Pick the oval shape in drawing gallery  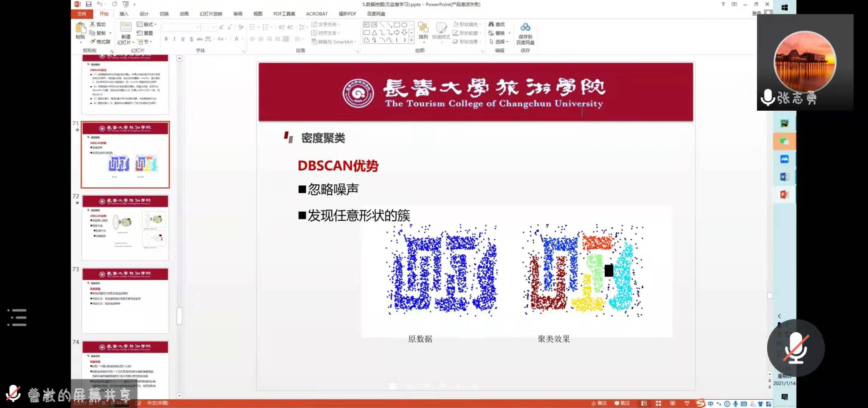point(404,25)
